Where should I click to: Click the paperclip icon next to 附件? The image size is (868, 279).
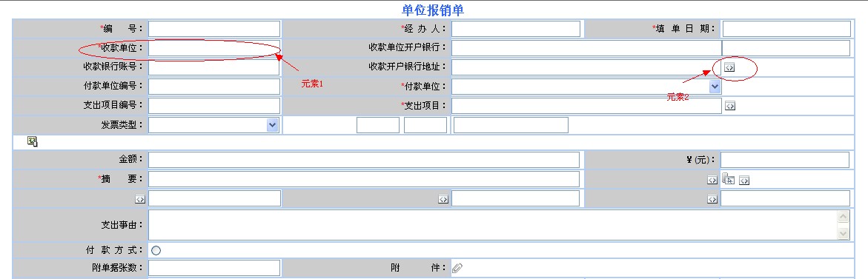(457, 268)
